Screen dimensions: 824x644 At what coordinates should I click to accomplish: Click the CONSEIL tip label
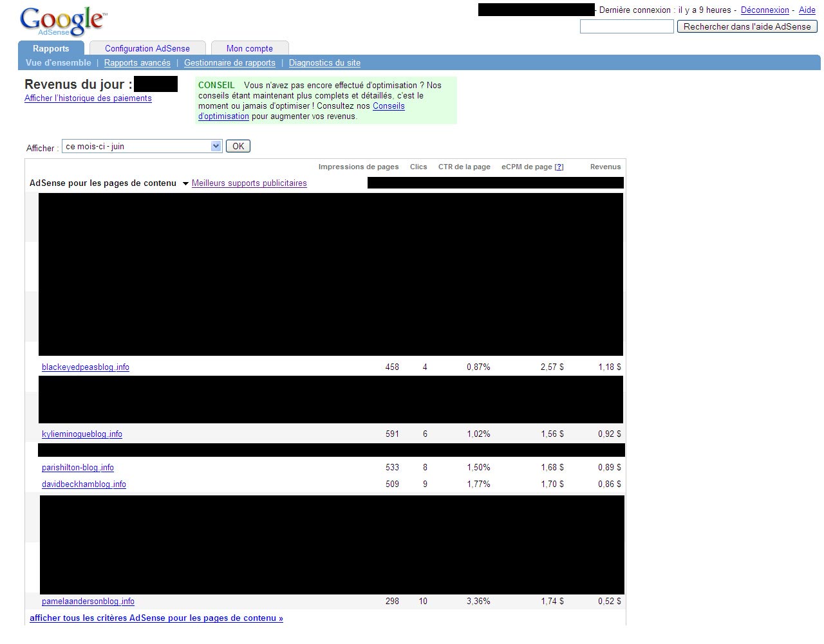[216, 85]
